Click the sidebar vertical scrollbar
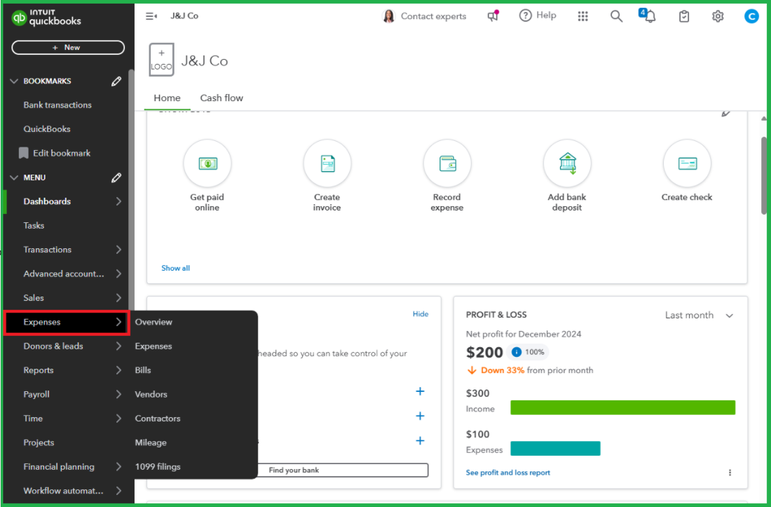Viewport: 771px width, 507px height. 131,189
